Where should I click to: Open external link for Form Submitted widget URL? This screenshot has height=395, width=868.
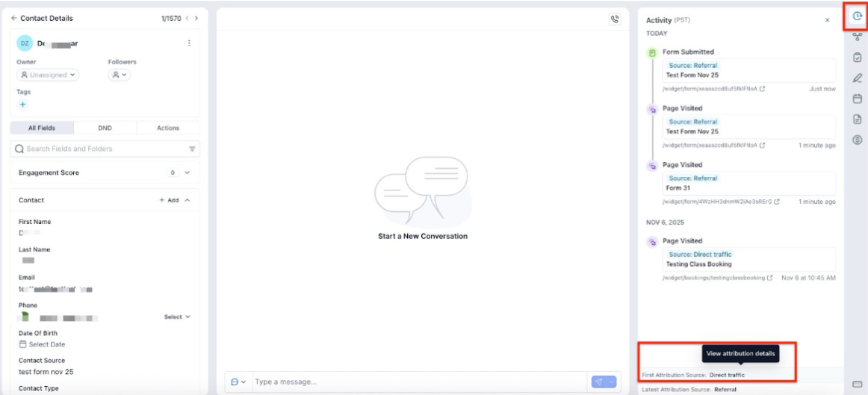pyautogui.click(x=762, y=89)
